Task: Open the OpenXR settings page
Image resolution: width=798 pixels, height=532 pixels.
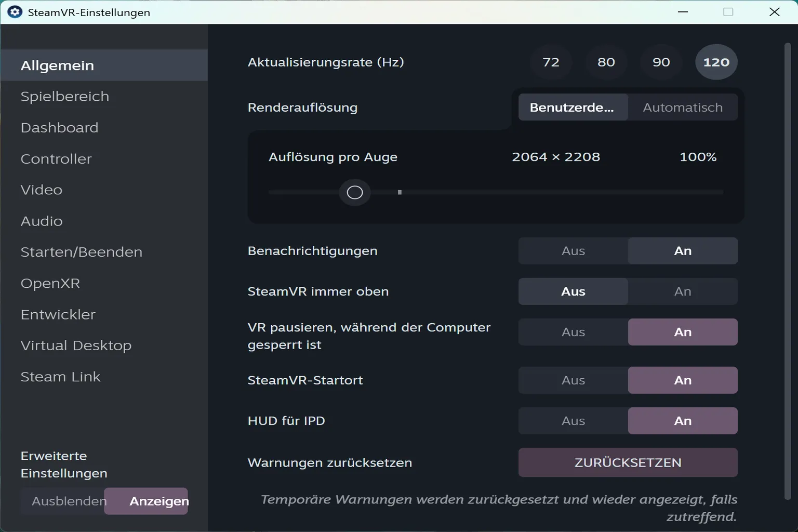Action: click(x=104, y=283)
